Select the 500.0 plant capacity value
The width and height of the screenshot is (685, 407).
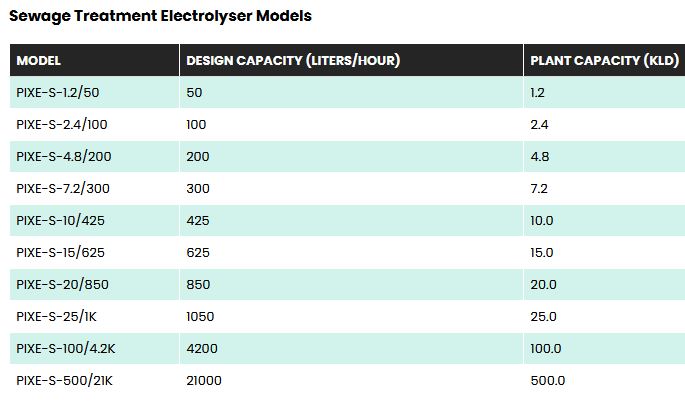(x=547, y=381)
